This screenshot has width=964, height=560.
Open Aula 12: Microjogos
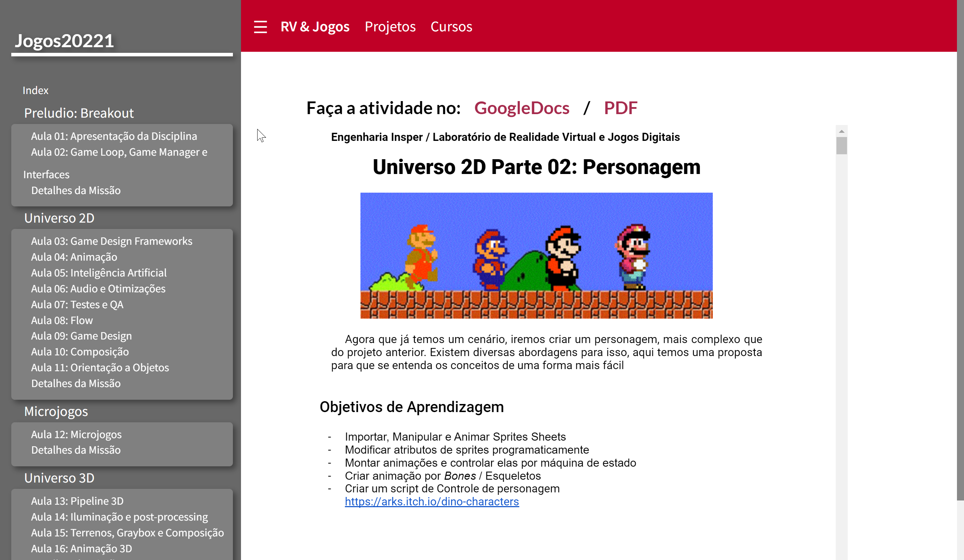click(x=76, y=435)
